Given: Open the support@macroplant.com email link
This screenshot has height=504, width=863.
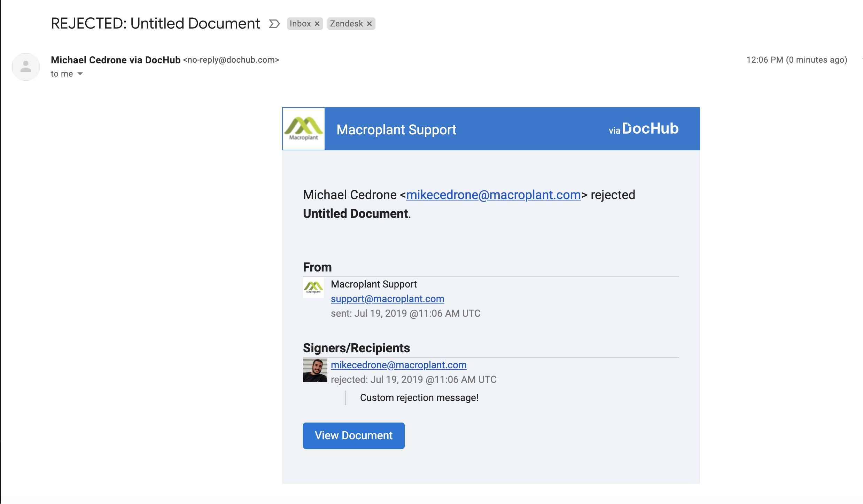Looking at the screenshot, I should [388, 299].
